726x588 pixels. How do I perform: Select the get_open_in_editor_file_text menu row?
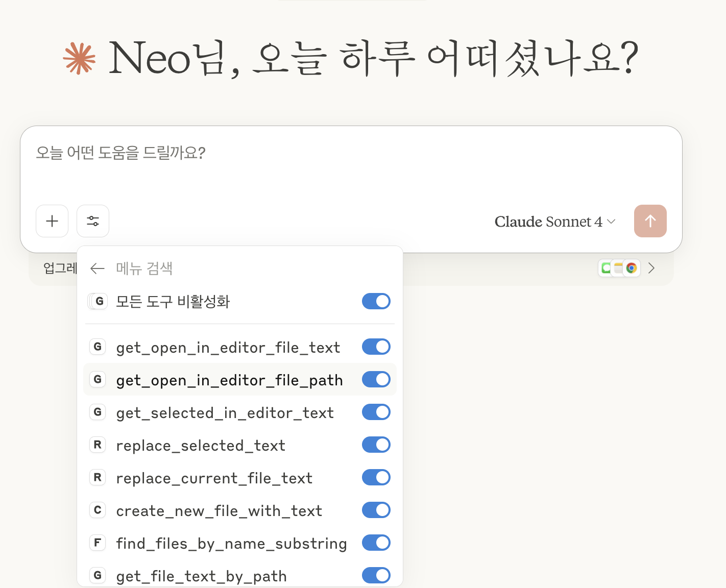click(x=240, y=347)
